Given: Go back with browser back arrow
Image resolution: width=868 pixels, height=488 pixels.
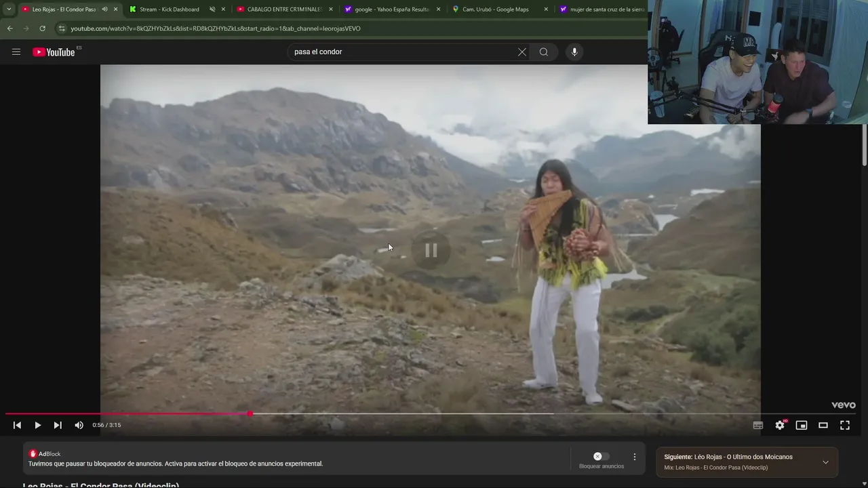Looking at the screenshot, I should click(x=9, y=28).
